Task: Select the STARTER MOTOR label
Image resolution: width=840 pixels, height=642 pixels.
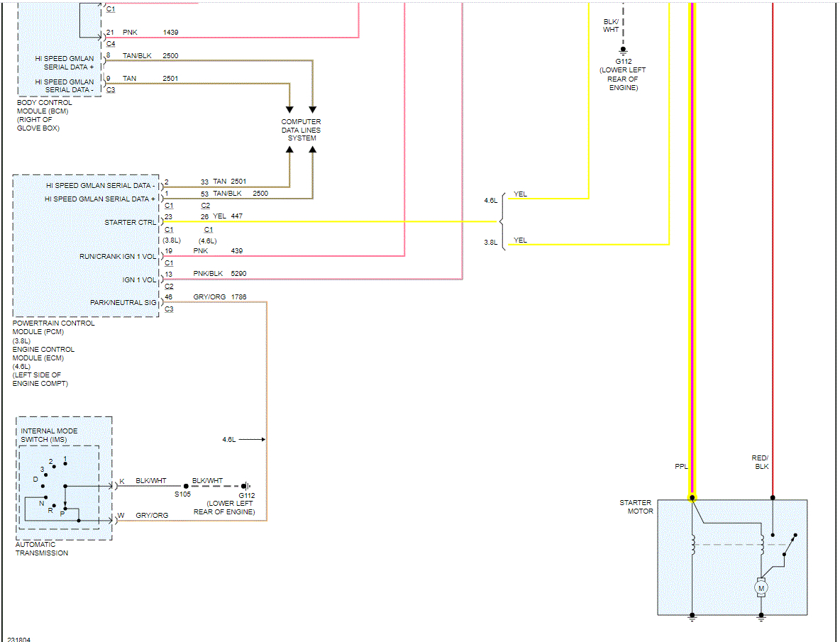Action: tap(636, 507)
